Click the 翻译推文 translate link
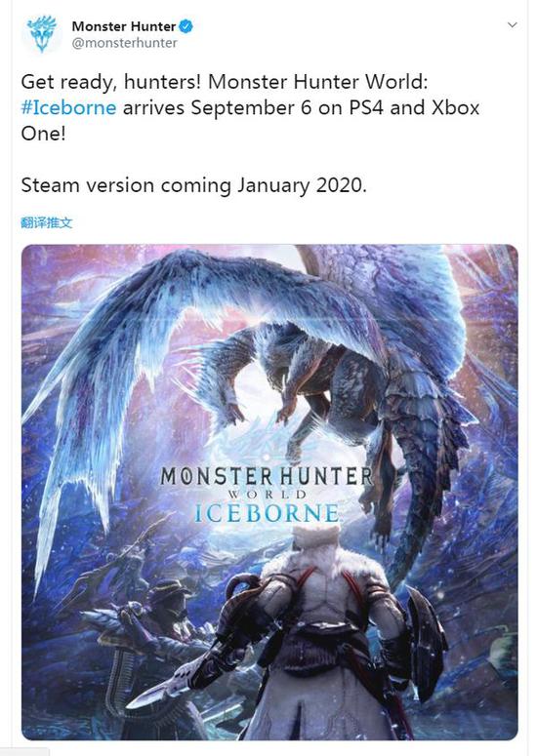The image size is (537, 756). click(46, 222)
